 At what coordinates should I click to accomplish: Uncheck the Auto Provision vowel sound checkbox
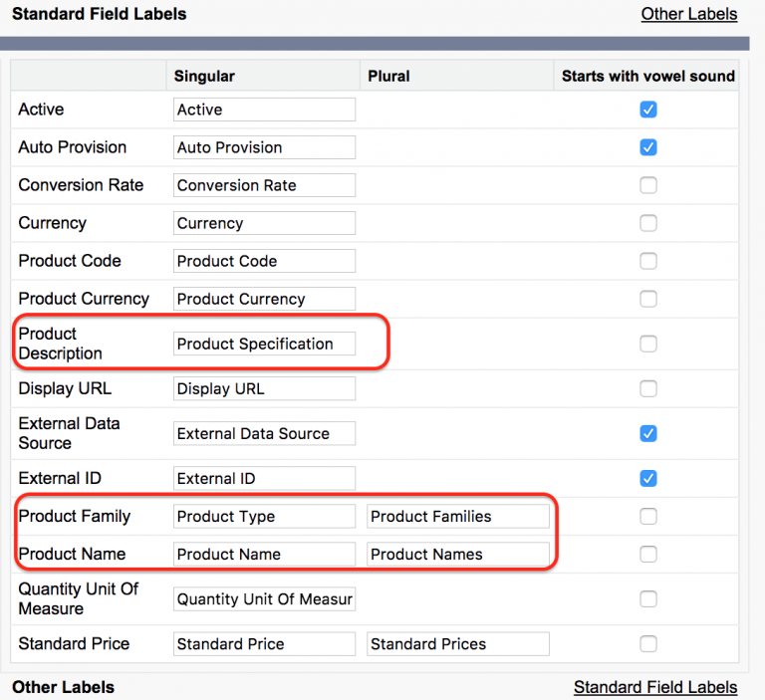647,147
